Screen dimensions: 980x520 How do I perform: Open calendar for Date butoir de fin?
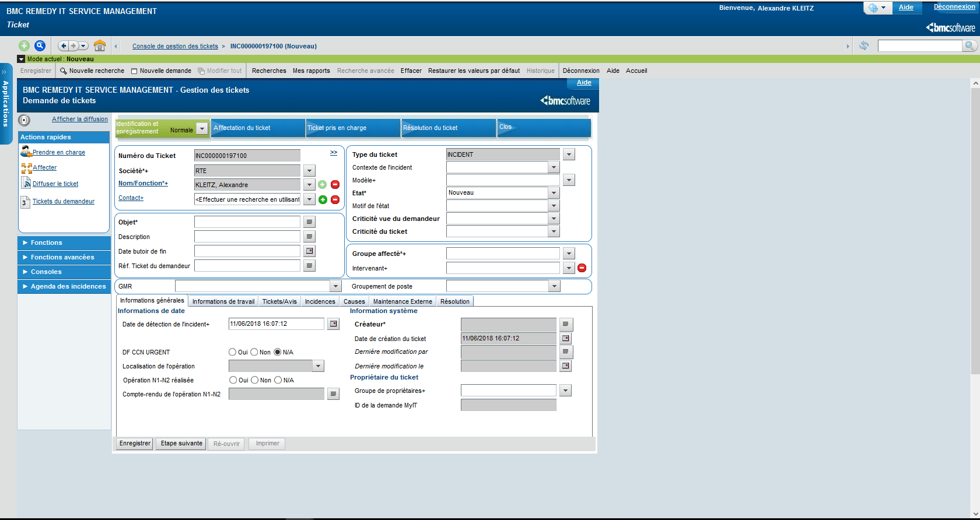[310, 251]
